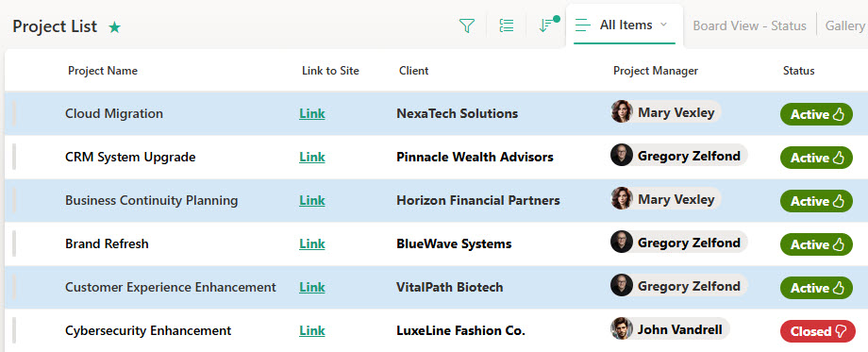This screenshot has width=868, height=352.
Task: Click Gregory Zelfond chip in Customer Experience Enhancement row
Action: (678, 285)
